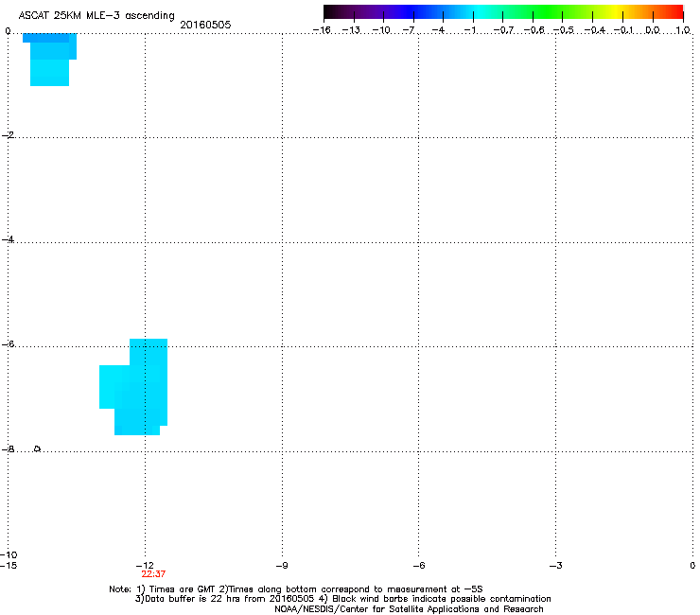
Task: Click the color bar label '-0.4'
Action: [595, 30]
